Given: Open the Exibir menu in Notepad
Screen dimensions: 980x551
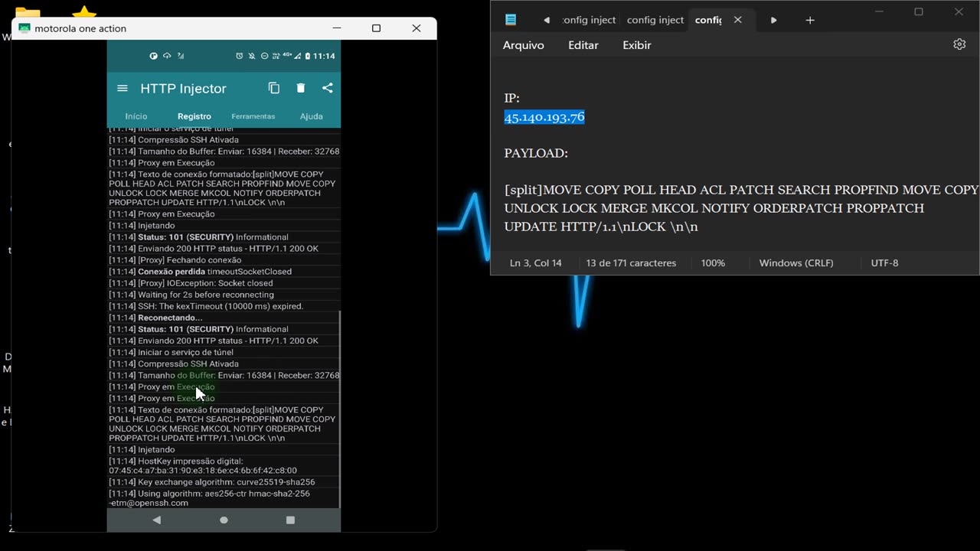Looking at the screenshot, I should click(x=637, y=45).
